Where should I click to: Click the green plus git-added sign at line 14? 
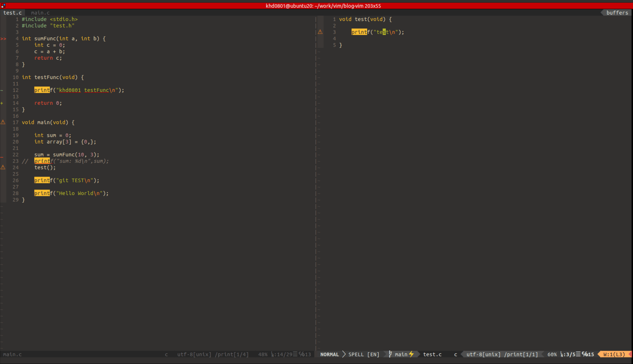[2, 103]
